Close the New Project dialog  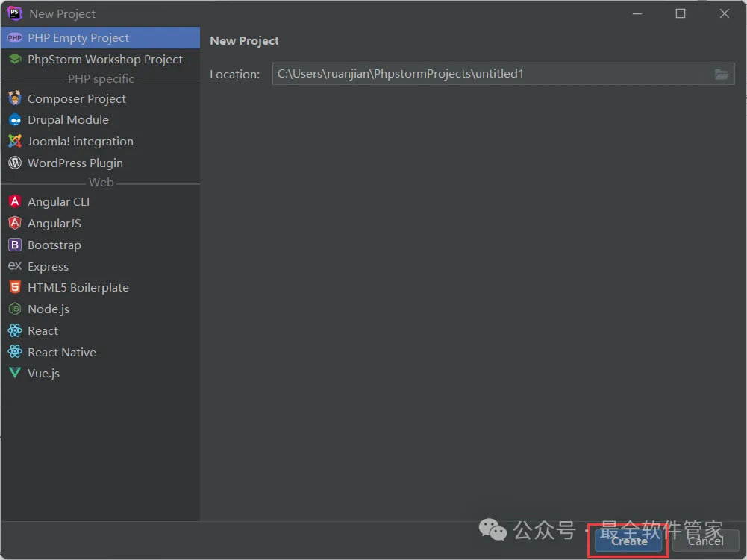[x=724, y=13]
